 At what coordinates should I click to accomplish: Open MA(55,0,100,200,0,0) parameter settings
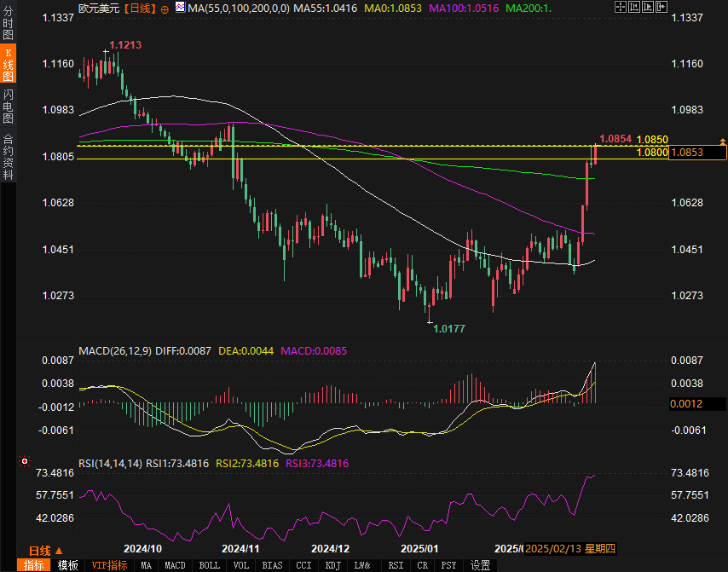(x=238, y=8)
